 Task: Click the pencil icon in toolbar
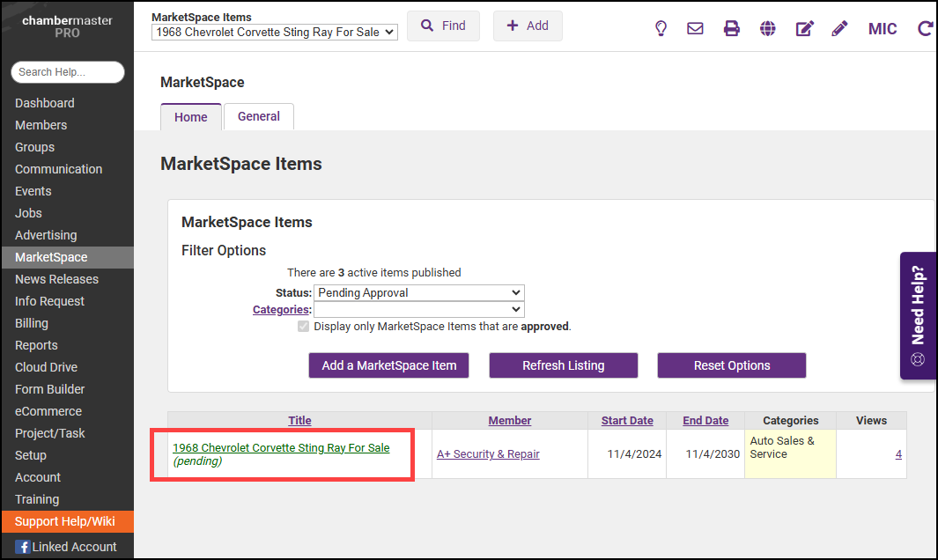(x=840, y=28)
